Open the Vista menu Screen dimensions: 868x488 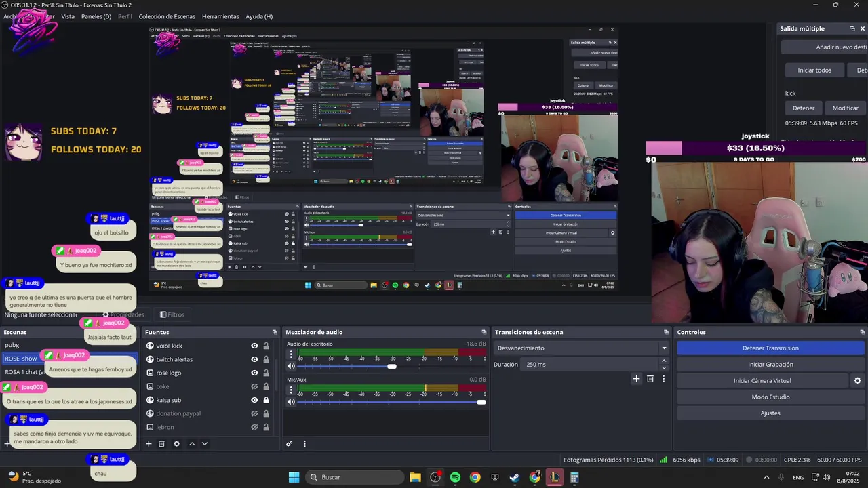[x=68, y=16]
